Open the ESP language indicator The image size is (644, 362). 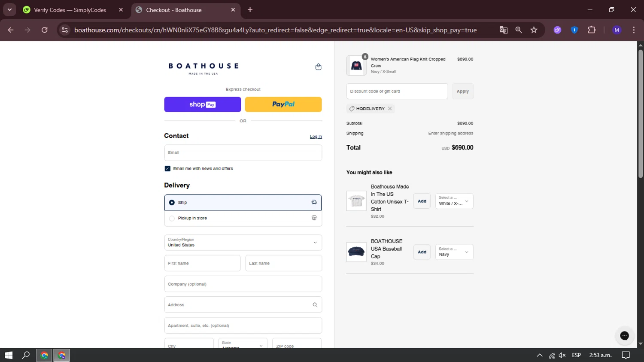click(576, 355)
